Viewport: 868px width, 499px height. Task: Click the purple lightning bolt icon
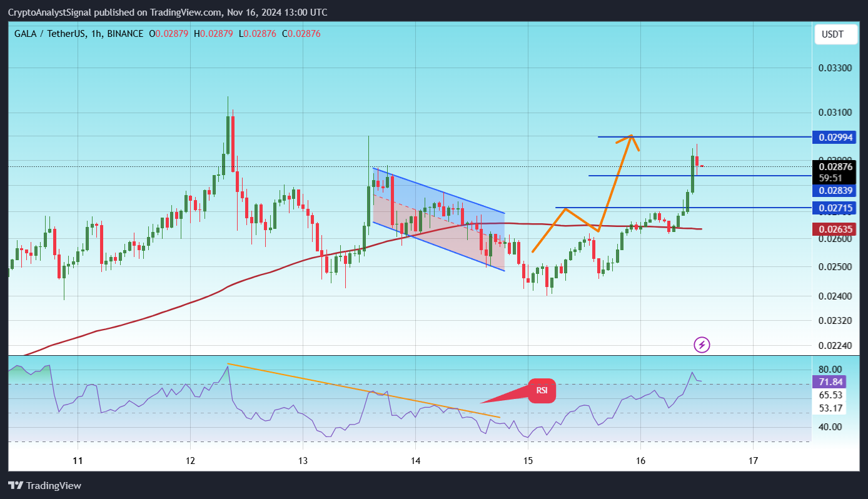(x=702, y=345)
